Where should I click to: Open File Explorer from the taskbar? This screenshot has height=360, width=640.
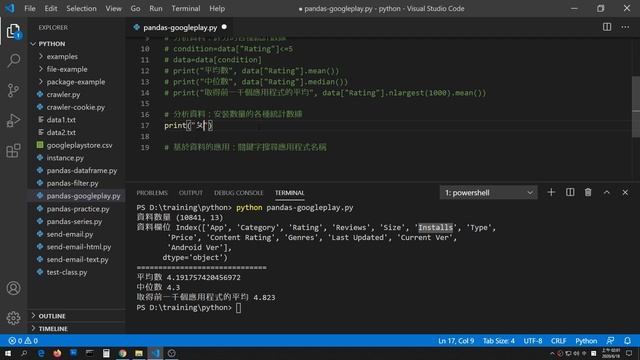tap(139, 353)
